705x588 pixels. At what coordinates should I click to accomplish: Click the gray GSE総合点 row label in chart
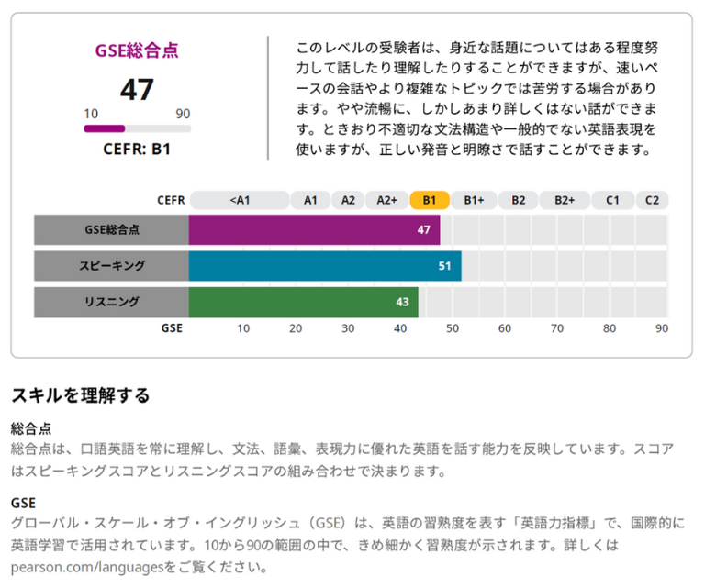(111, 229)
